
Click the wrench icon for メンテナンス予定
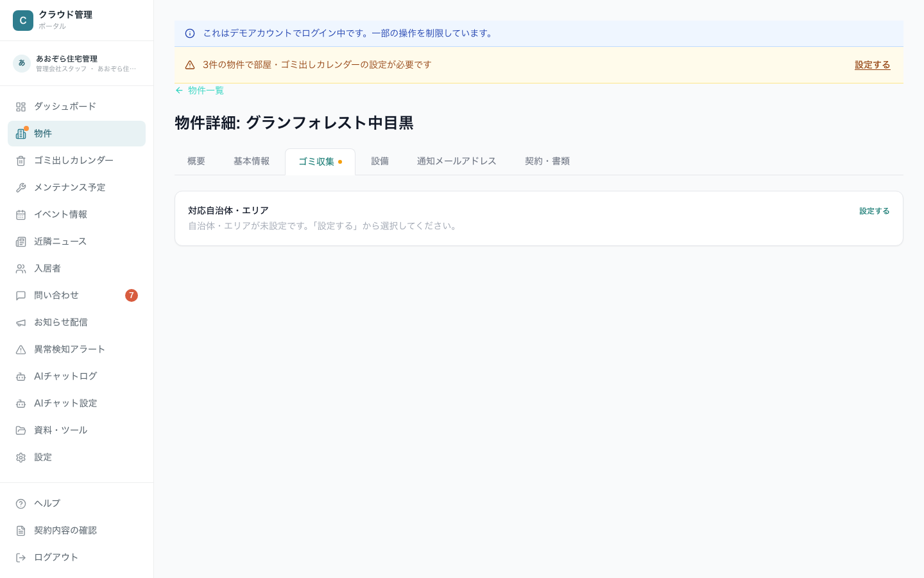(x=21, y=188)
